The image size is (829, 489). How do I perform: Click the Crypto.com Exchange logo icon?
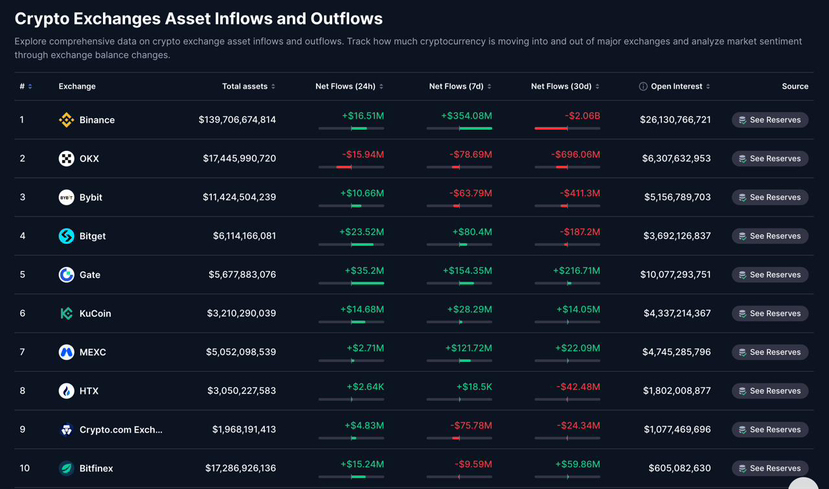click(66, 429)
